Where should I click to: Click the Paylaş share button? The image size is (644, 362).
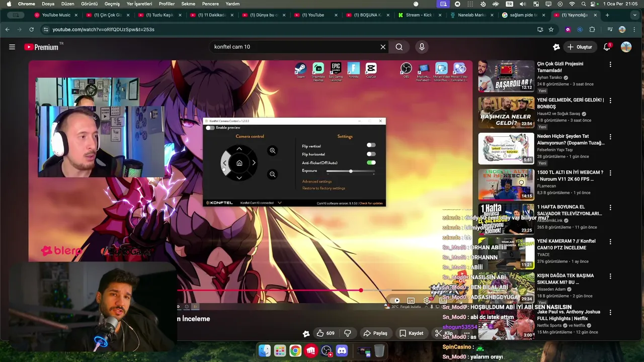point(375,333)
